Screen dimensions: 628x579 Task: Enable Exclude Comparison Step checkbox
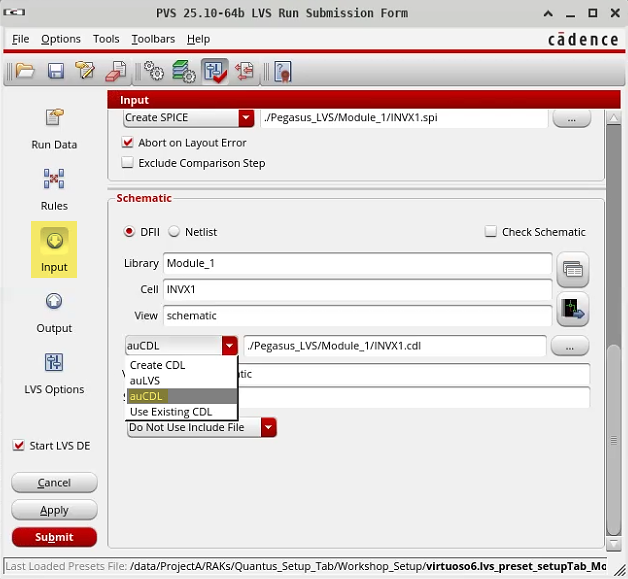(x=127, y=163)
